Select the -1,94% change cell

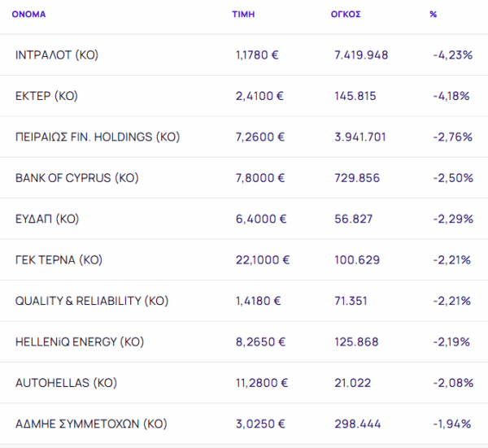coord(452,424)
